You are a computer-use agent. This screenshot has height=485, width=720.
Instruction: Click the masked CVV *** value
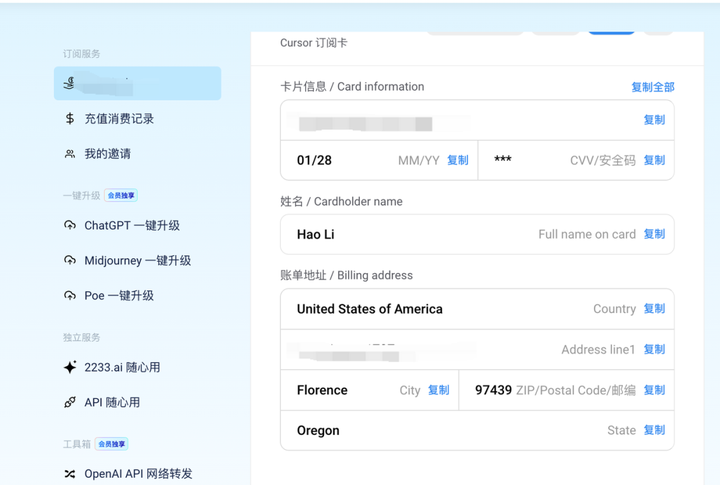[503, 159]
